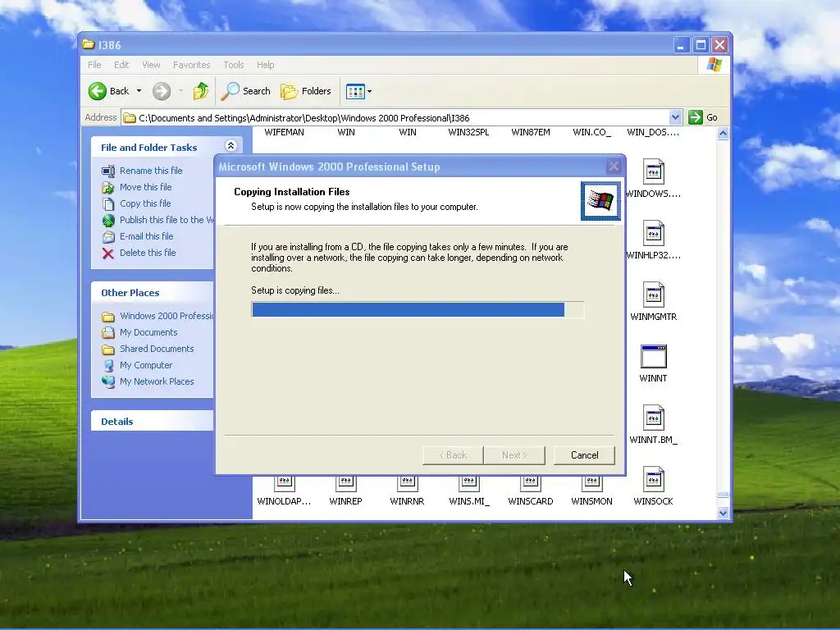Image resolution: width=840 pixels, height=630 pixels.
Task: Open the Search pane
Action: (x=246, y=91)
